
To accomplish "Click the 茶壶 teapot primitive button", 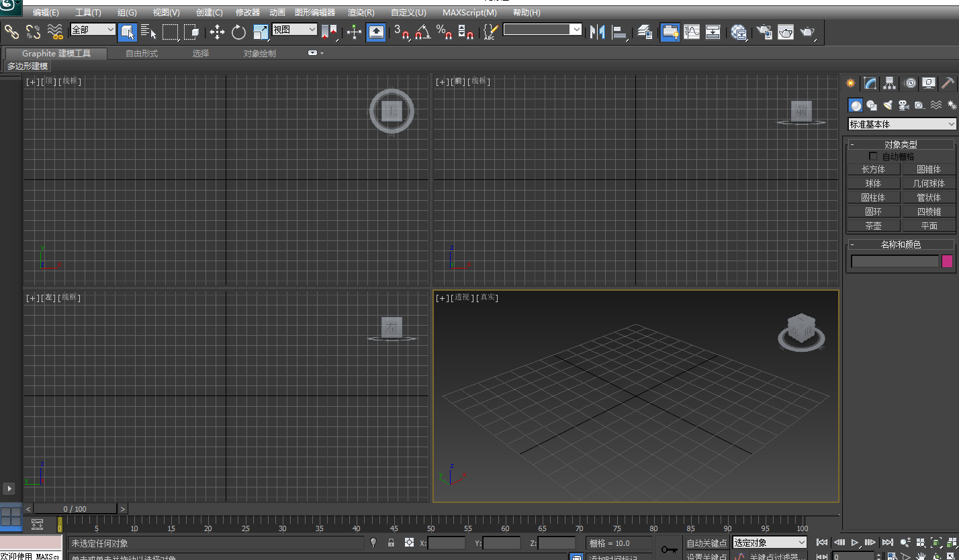I will coord(873,226).
